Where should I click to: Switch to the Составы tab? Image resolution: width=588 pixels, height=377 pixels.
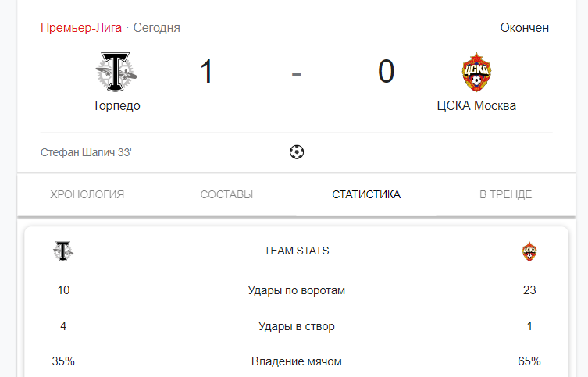[x=226, y=194]
